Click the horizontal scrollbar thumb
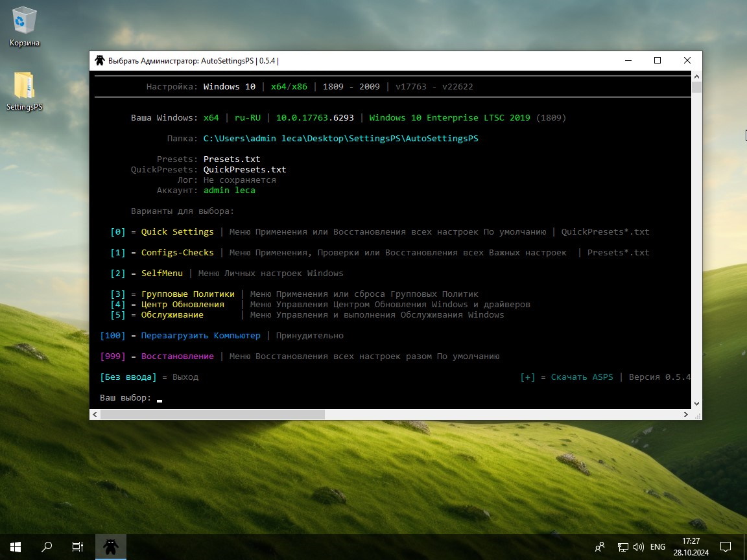The image size is (747, 560). 213,414
